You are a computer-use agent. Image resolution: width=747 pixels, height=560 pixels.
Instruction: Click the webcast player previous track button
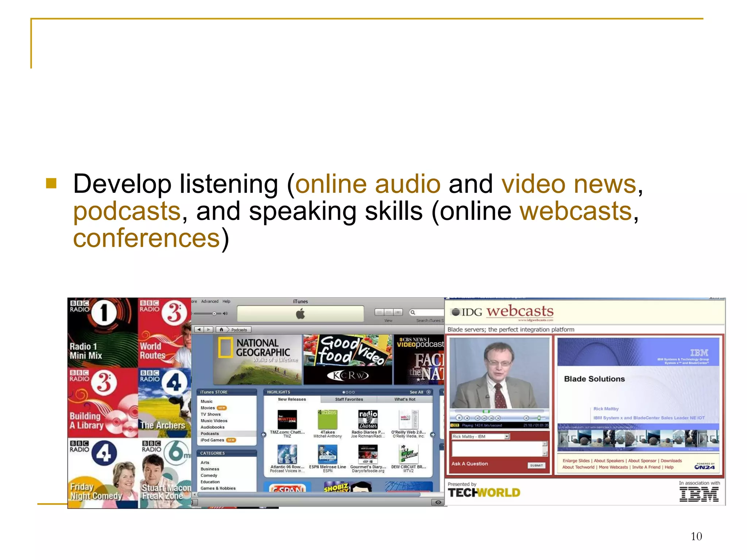[x=477, y=418]
